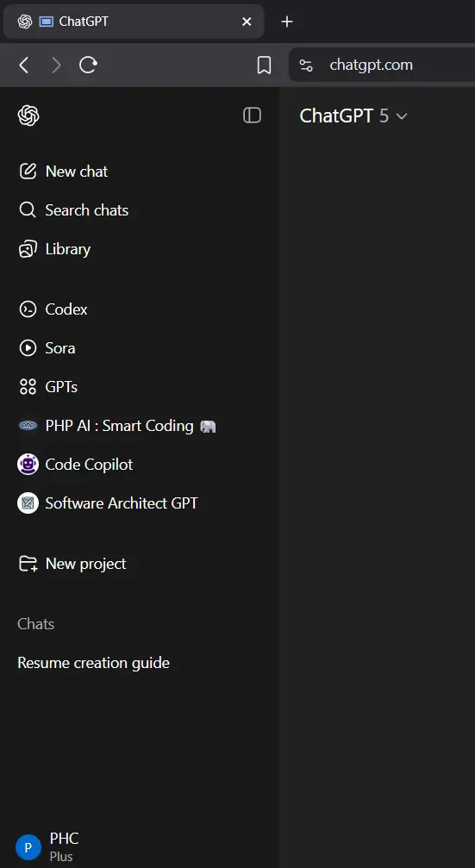Browse GPTs
The height and width of the screenshot is (868, 475).
point(140,386)
